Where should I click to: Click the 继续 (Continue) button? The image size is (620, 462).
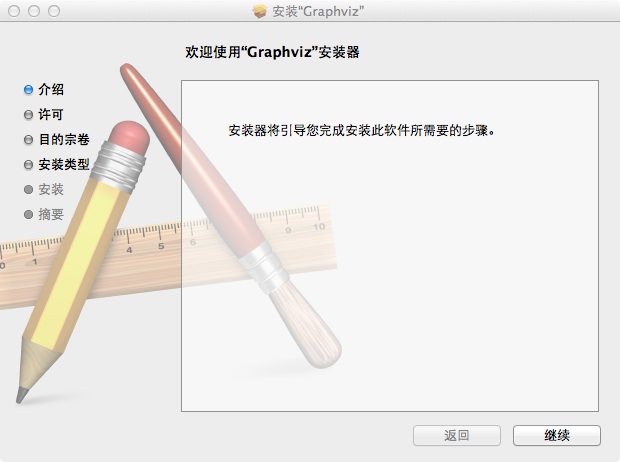point(557,435)
